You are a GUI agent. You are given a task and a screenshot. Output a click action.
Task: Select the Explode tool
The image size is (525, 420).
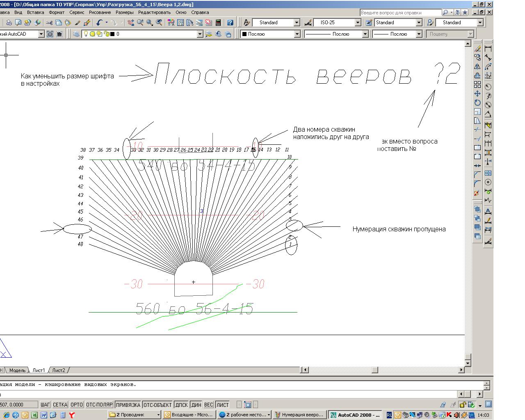coord(477,193)
